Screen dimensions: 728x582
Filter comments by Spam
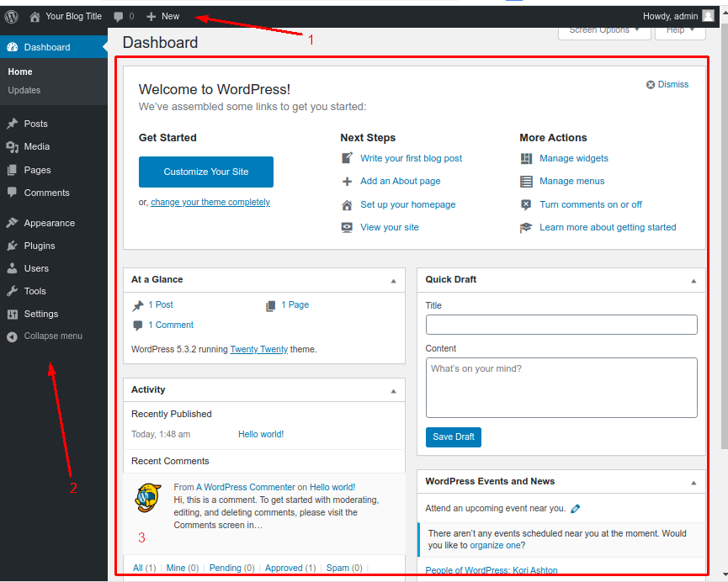click(337, 568)
